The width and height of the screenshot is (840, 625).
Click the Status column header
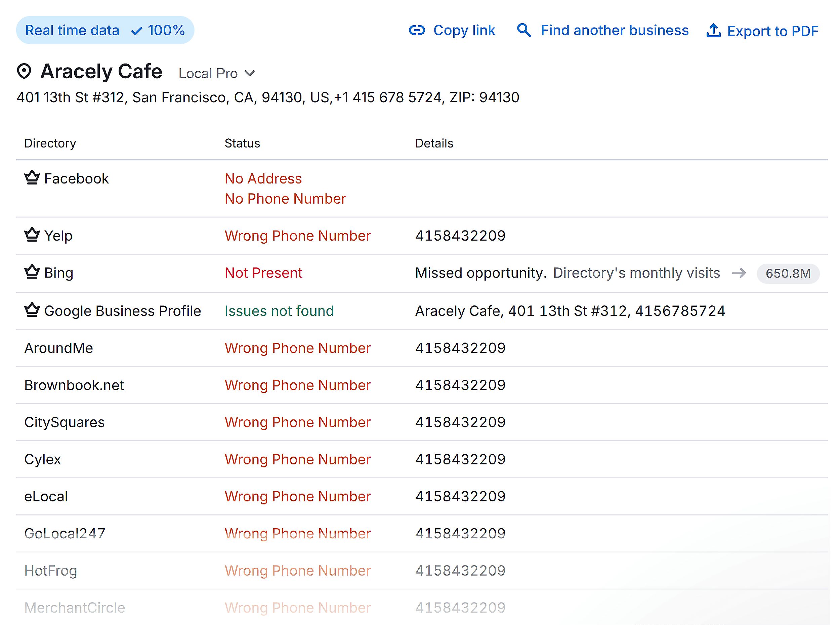pos(242,143)
